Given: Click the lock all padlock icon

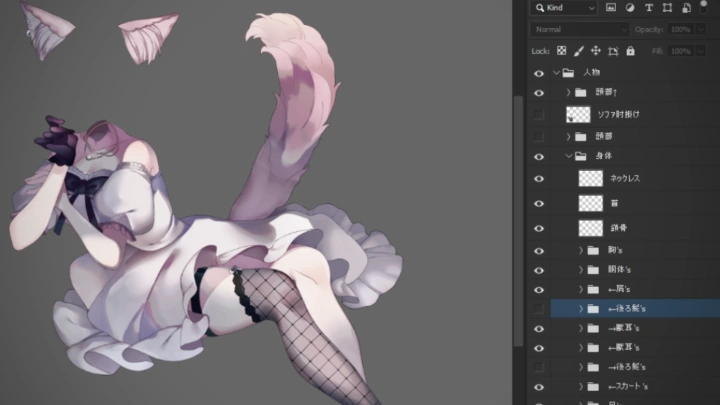Looking at the screenshot, I should point(630,50).
